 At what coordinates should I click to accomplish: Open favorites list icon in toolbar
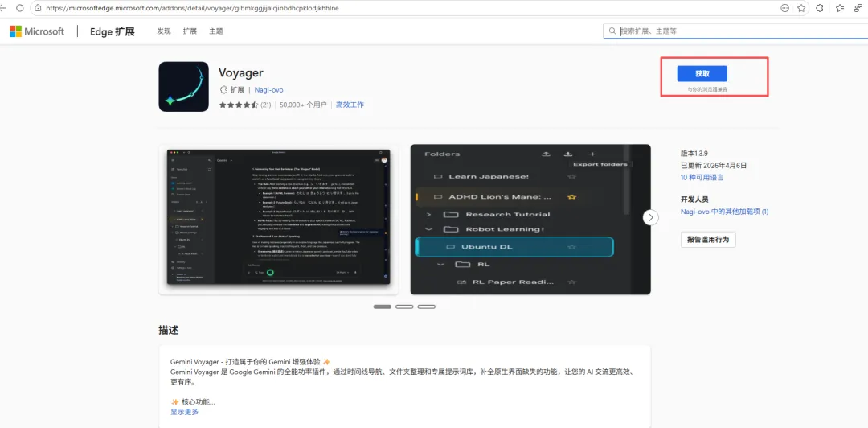coord(840,8)
